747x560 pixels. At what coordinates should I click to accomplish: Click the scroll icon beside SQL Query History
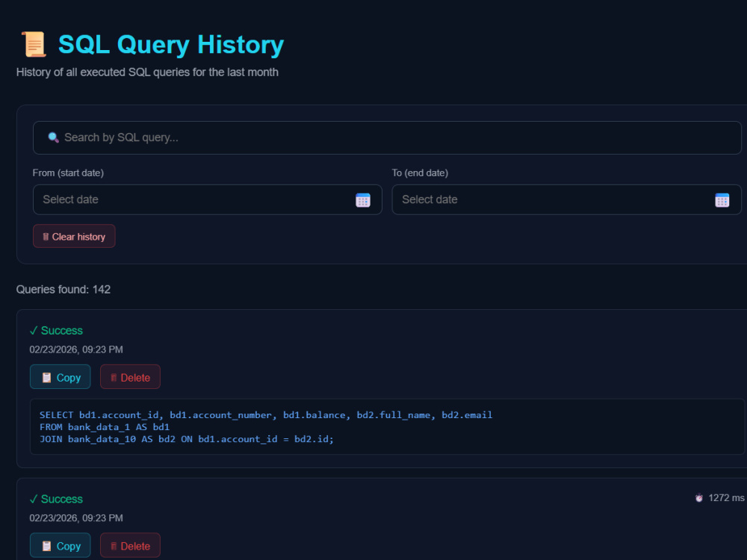tap(34, 44)
